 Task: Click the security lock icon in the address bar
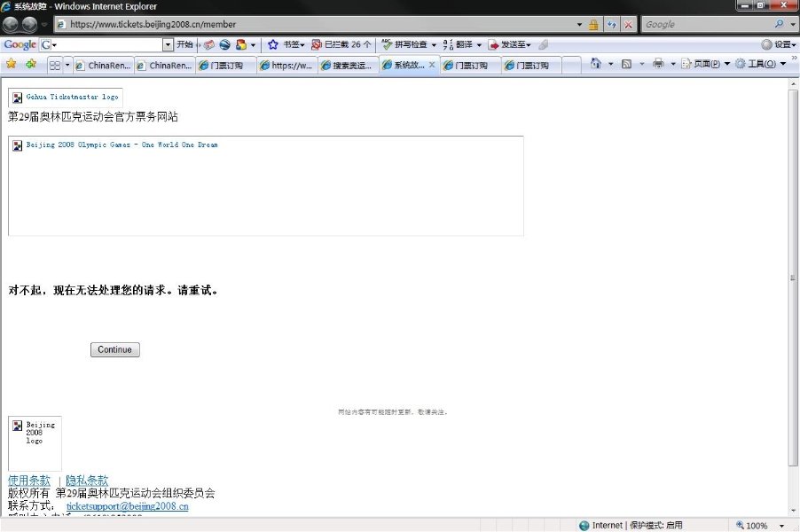point(593,24)
